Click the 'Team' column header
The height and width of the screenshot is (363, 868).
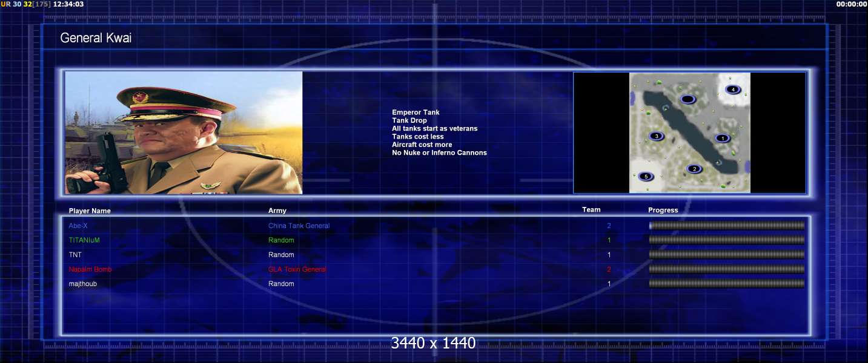(591, 210)
